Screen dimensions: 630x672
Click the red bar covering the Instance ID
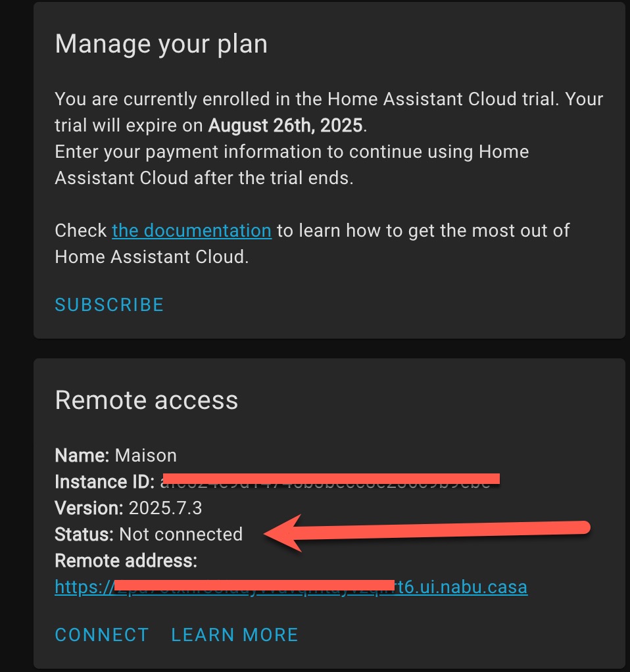(x=331, y=479)
